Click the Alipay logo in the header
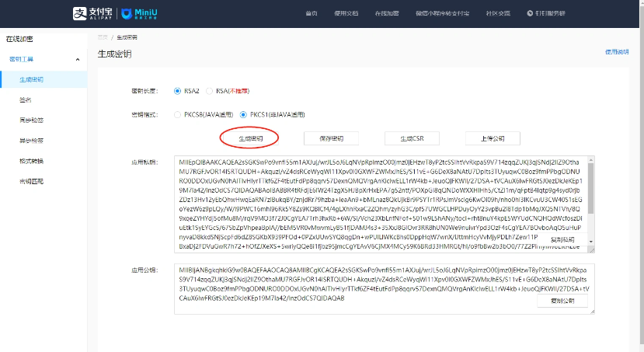The height and width of the screenshot is (352, 644). [92, 13]
